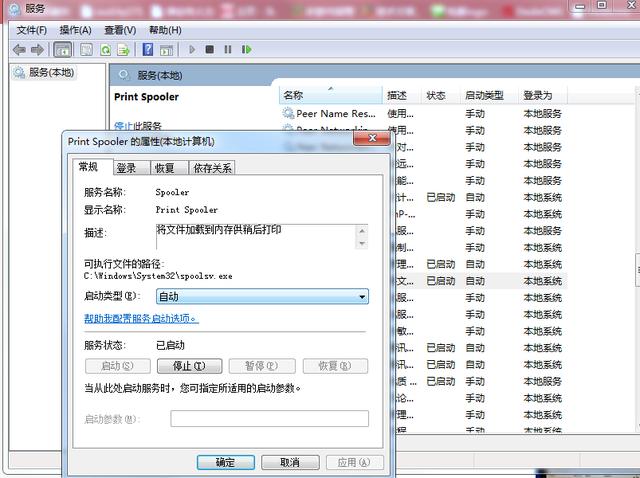Toggle the show/hide console tree icon

click(62, 50)
